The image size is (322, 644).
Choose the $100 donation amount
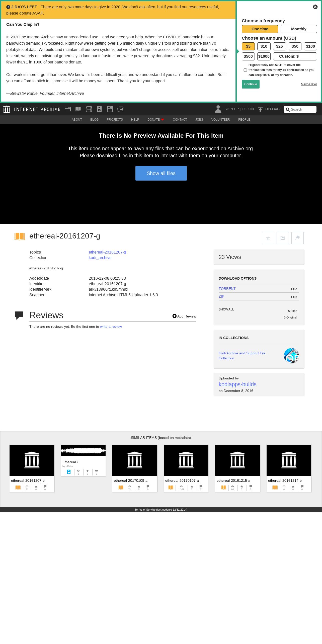tap(310, 46)
